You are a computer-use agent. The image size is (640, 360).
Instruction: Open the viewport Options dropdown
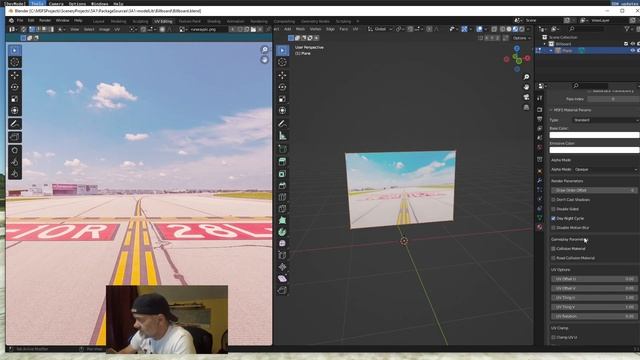point(521,38)
